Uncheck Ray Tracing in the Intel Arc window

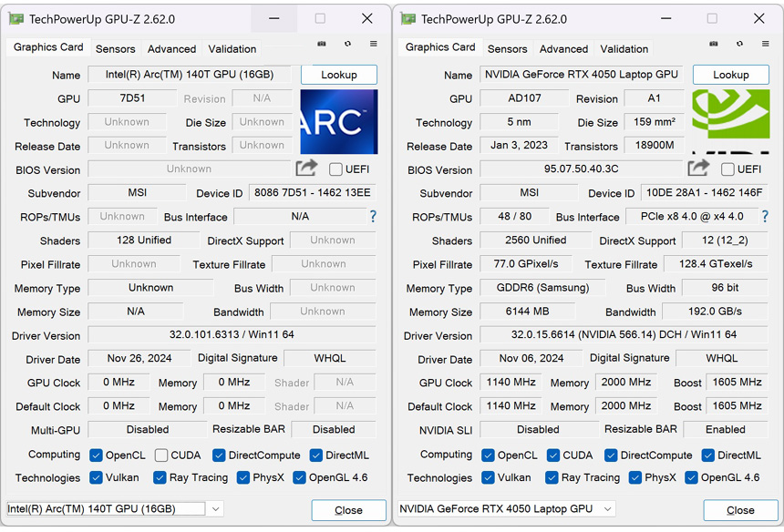160,478
